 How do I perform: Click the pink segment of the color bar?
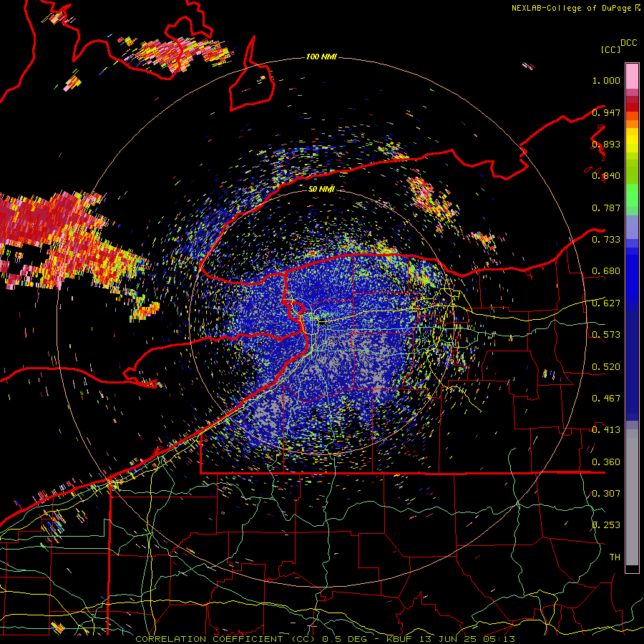(x=632, y=76)
